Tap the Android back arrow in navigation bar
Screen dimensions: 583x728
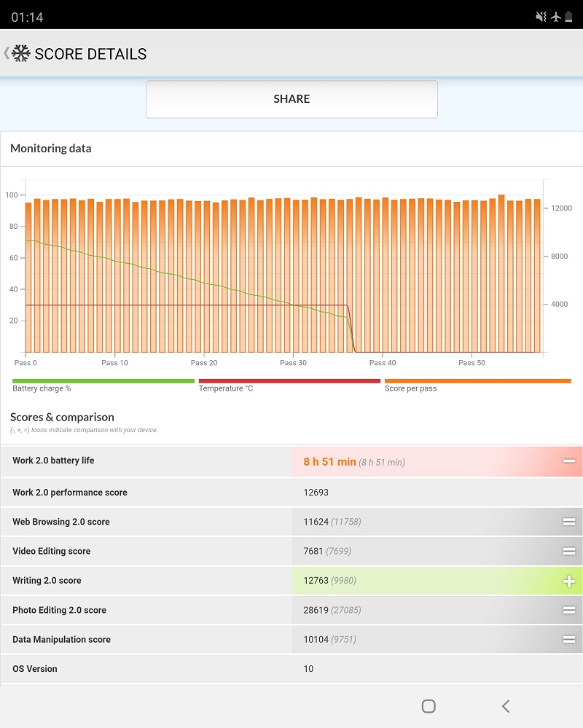506,706
